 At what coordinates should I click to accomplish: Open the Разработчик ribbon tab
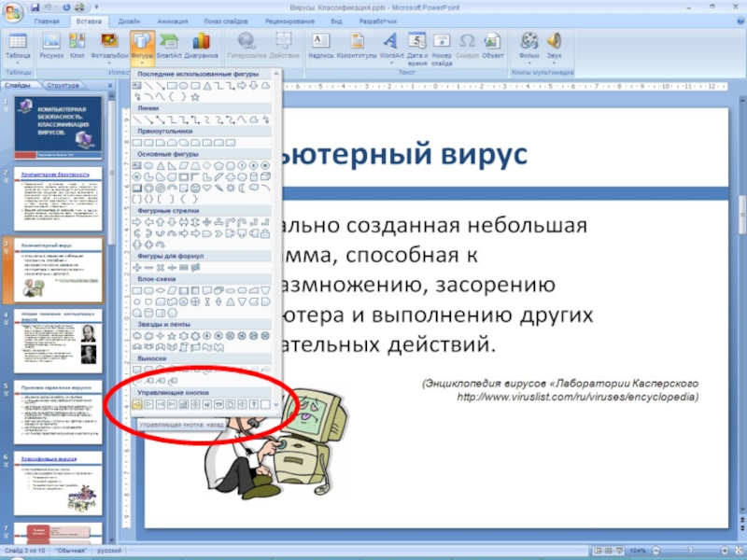coord(378,21)
